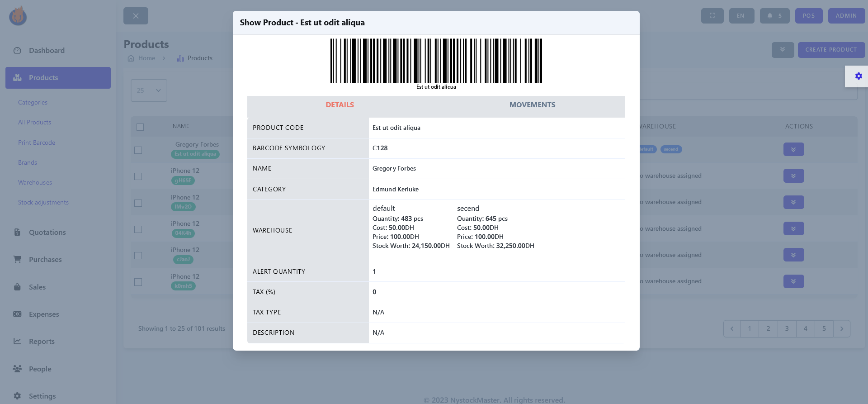Image resolution: width=868 pixels, height=404 pixels.
Task: Click the Quotations document icon
Action: coord(17,232)
